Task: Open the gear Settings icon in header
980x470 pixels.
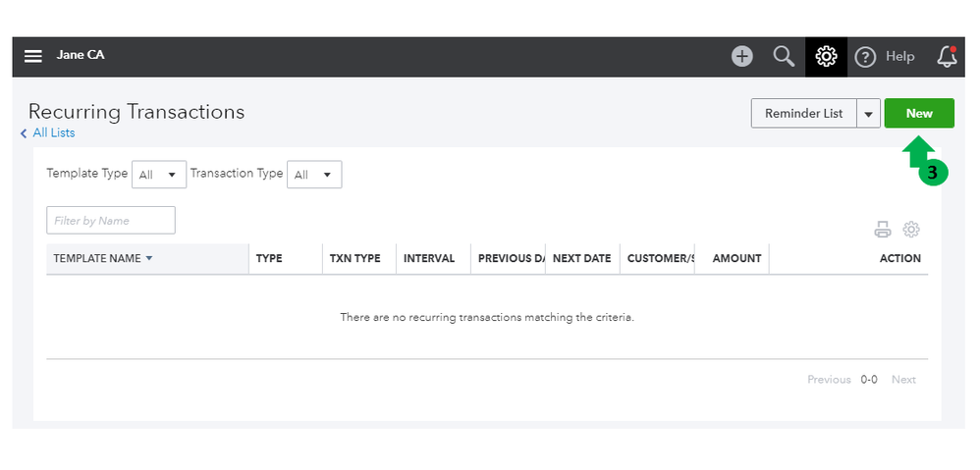Action: click(826, 57)
